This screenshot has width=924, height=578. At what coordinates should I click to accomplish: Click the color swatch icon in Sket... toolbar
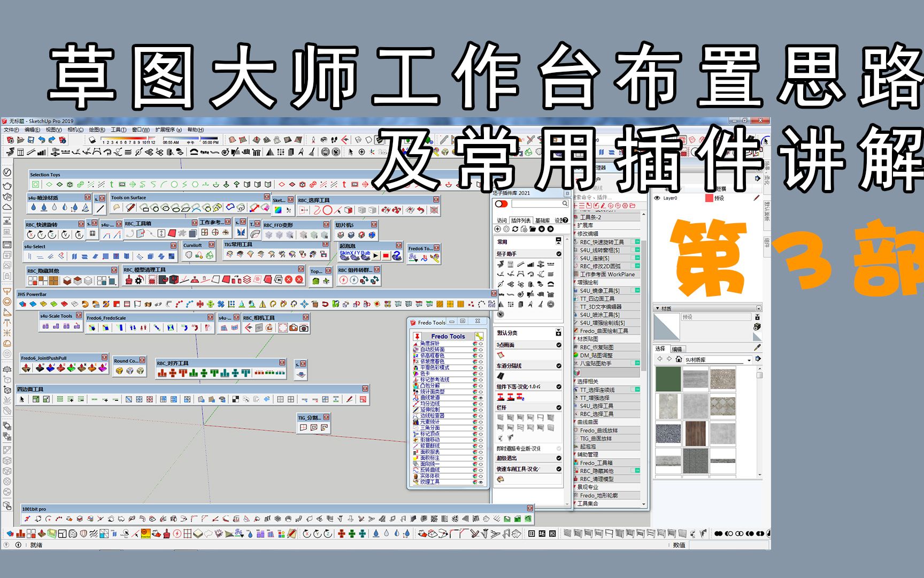tap(278, 210)
